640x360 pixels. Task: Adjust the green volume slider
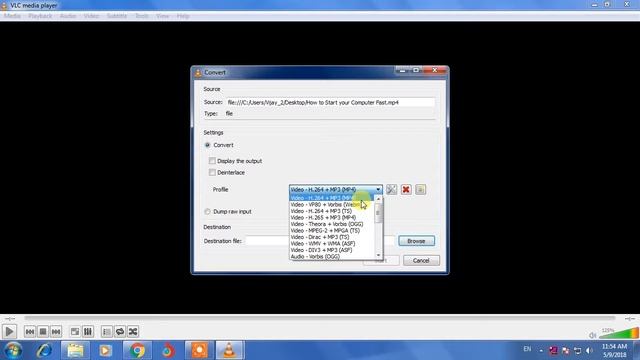(619, 333)
